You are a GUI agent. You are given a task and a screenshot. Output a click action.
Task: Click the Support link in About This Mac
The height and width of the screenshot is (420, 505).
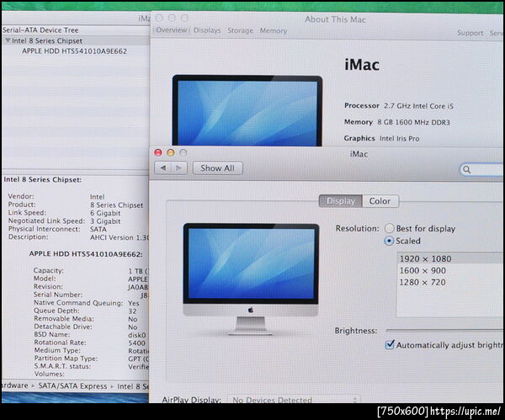click(x=470, y=33)
